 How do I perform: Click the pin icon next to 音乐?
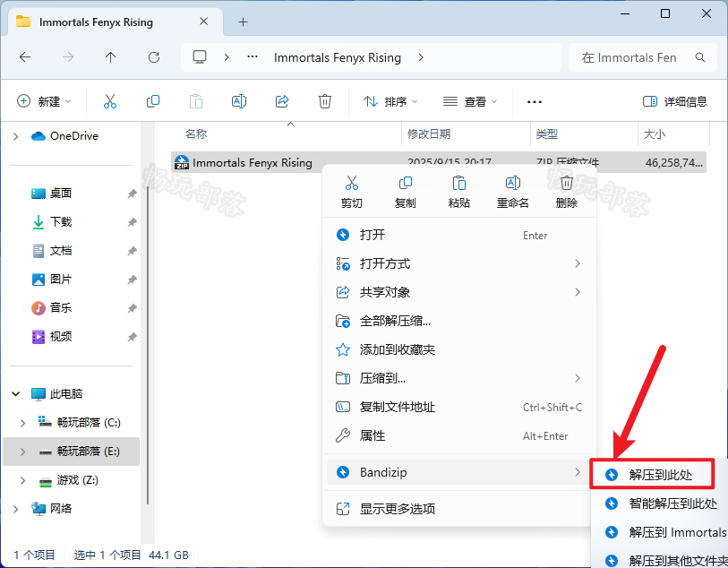[x=133, y=308]
